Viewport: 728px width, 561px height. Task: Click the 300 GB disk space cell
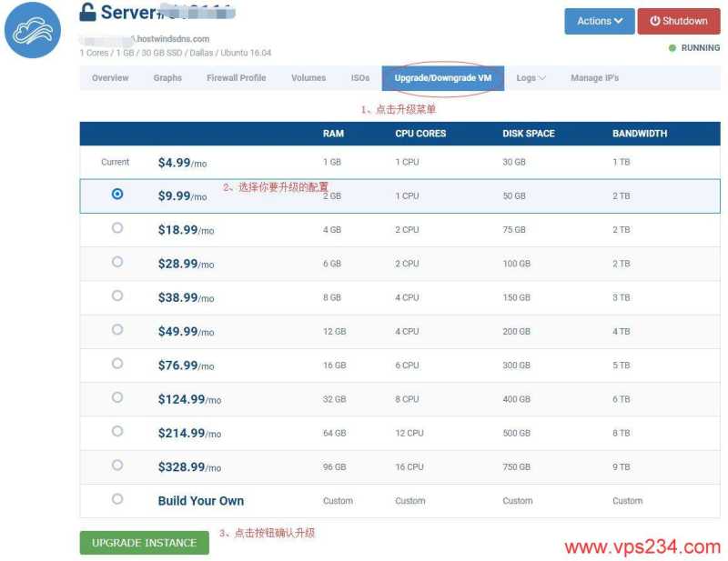coord(516,366)
